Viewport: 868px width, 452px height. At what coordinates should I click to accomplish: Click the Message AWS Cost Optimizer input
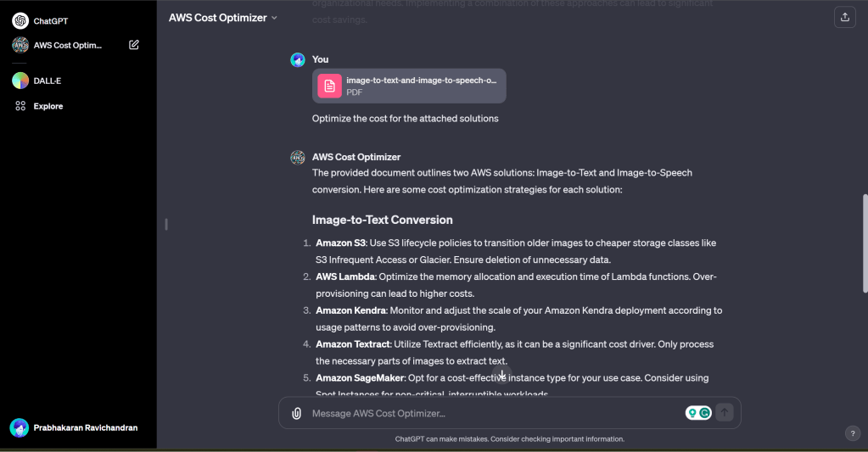click(492, 413)
